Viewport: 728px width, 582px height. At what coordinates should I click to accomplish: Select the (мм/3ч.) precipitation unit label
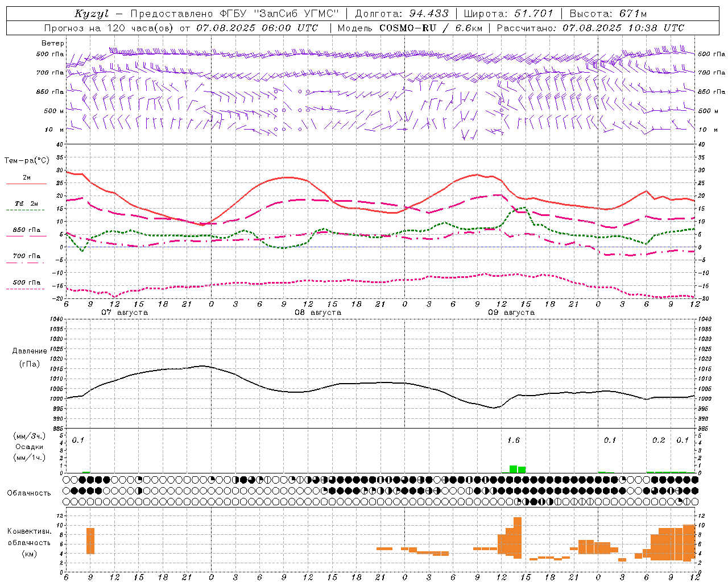point(29,436)
